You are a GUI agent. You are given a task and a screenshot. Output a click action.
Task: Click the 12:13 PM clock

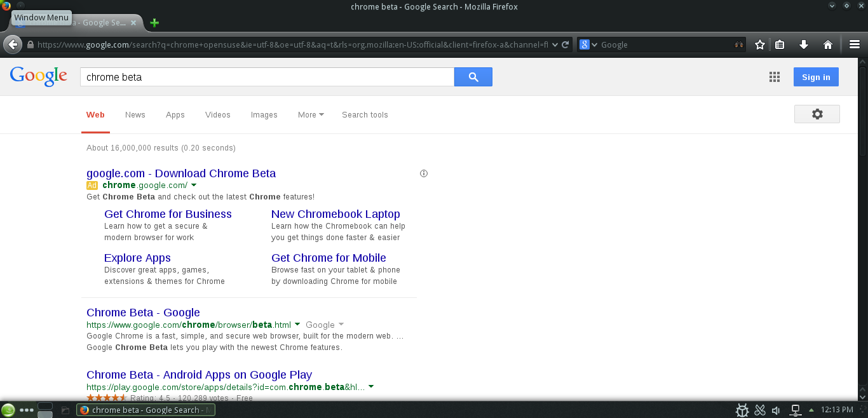(837, 410)
